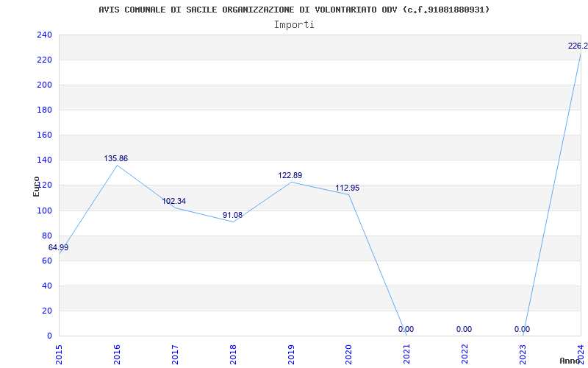588x368 pixels.
Task: Click the 0.00 label above 2021
Action: click(406, 329)
